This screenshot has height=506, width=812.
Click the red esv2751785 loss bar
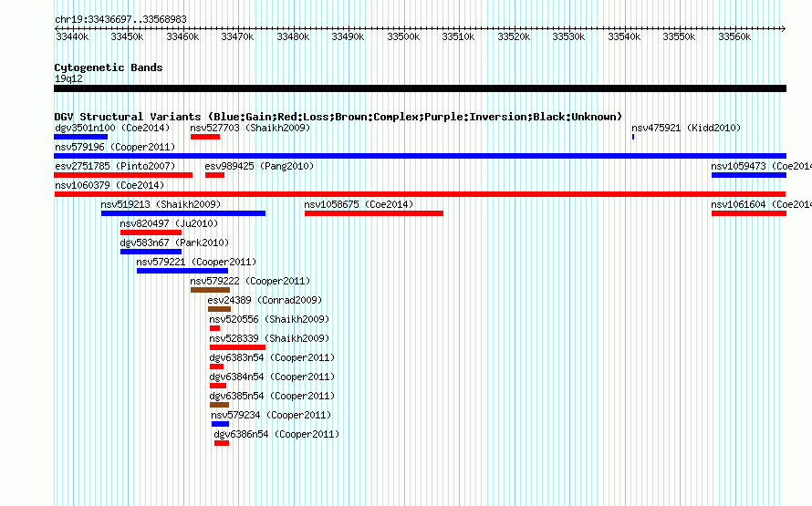pos(123,175)
